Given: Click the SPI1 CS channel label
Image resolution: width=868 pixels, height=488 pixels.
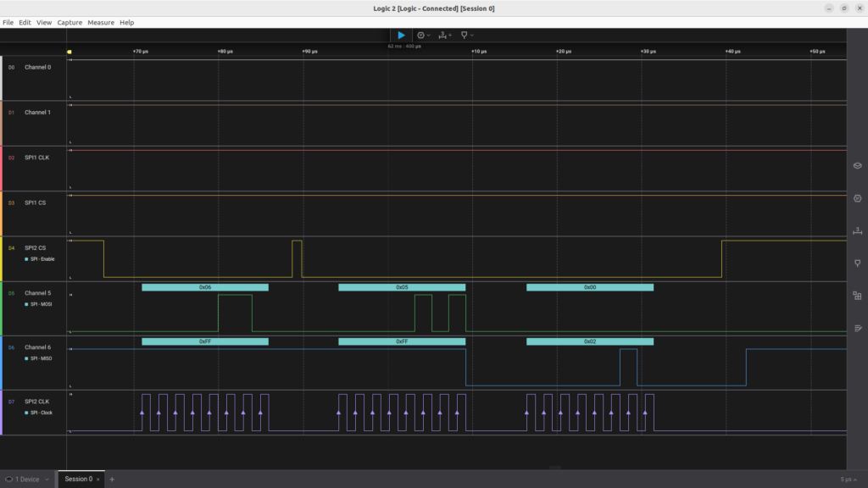Looking at the screenshot, I should [36, 203].
